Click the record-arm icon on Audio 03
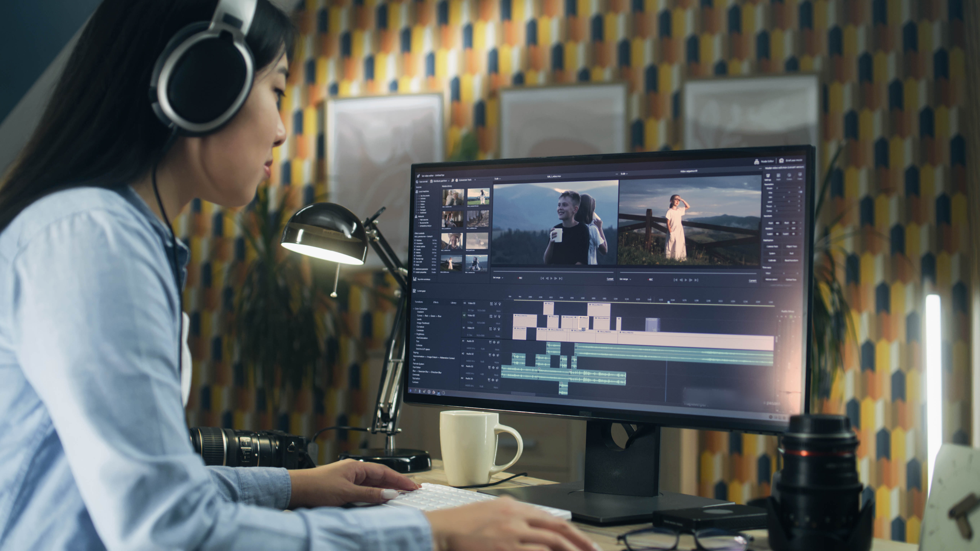Screen dimensions: 980x551 [x=489, y=367]
